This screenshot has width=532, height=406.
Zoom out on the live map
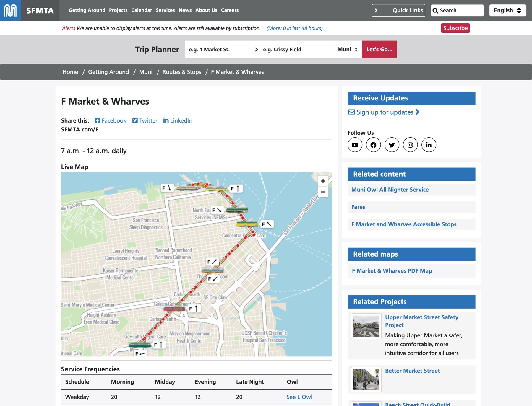(x=323, y=192)
